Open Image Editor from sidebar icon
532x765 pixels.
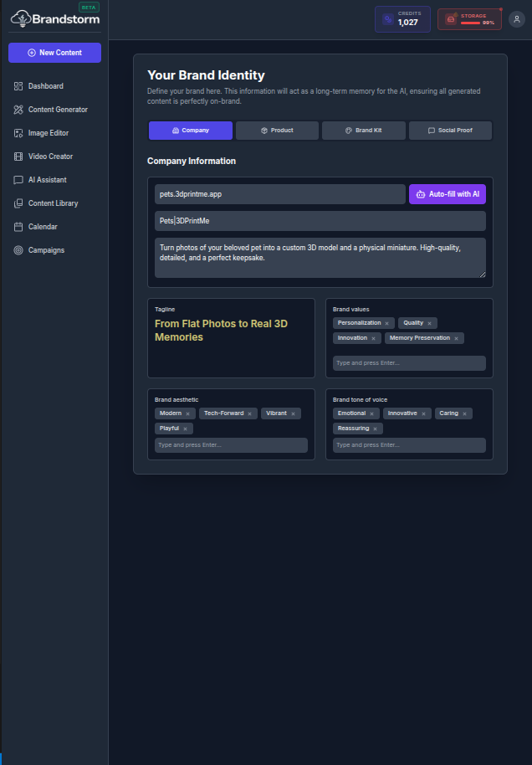pyautogui.click(x=18, y=133)
